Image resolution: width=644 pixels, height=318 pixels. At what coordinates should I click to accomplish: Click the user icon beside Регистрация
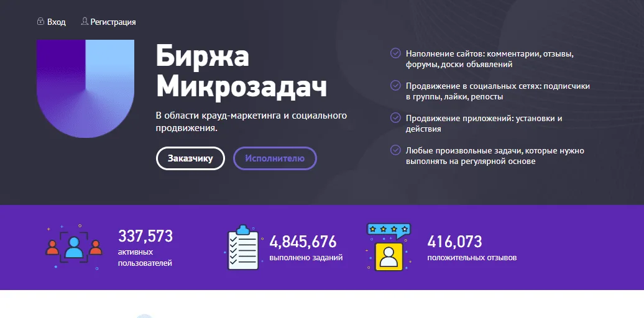85,22
